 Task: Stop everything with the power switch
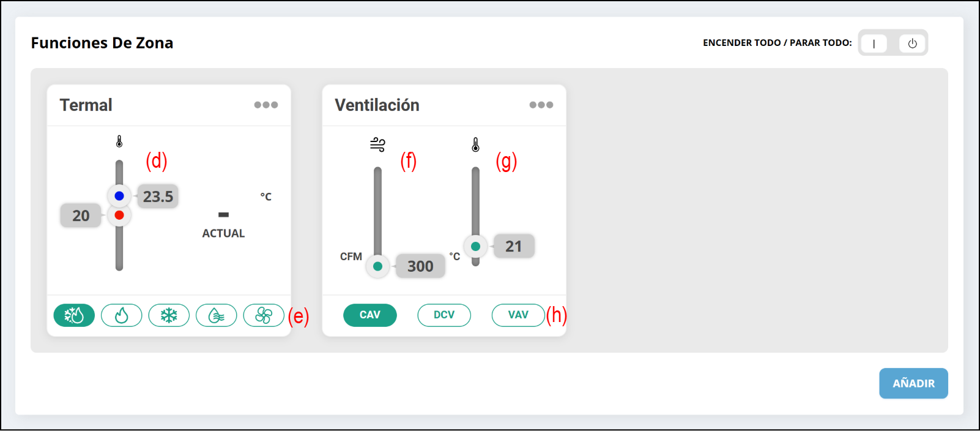click(x=912, y=43)
